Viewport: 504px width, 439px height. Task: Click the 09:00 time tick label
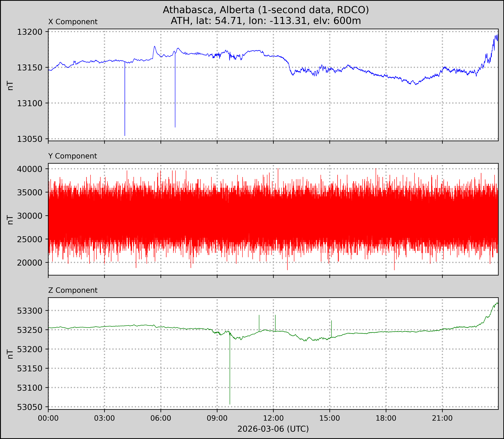[x=217, y=418]
